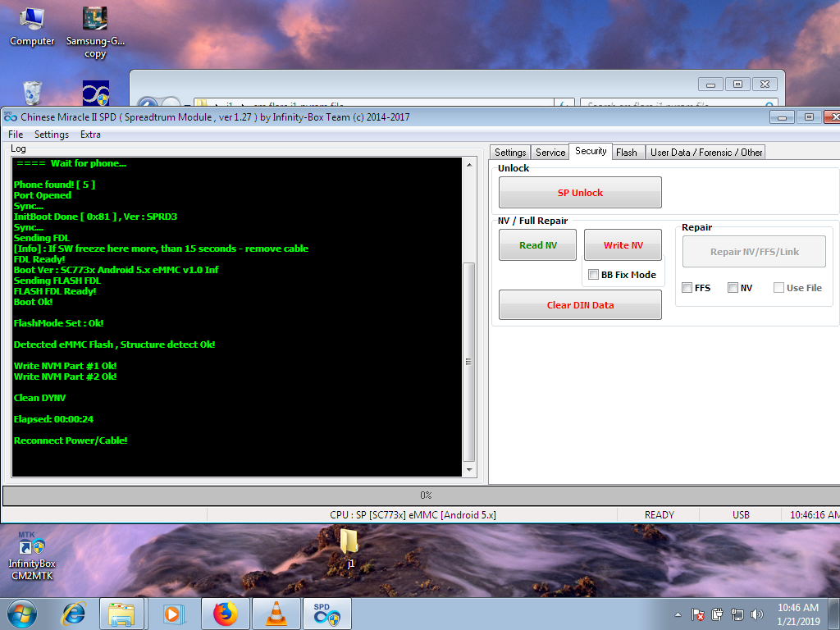The width and height of the screenshot is (840, 630).
Task: Click the Clear DIN Data button
Action: (x=580, y=305)
